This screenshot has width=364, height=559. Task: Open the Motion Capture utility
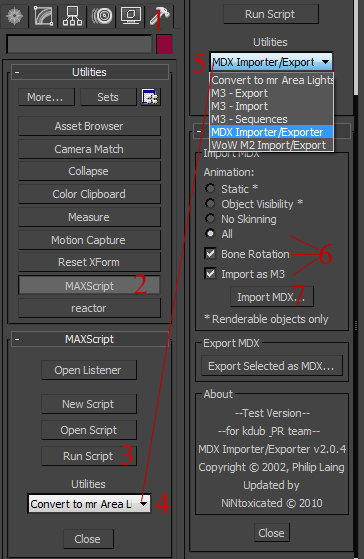[89, 240]
